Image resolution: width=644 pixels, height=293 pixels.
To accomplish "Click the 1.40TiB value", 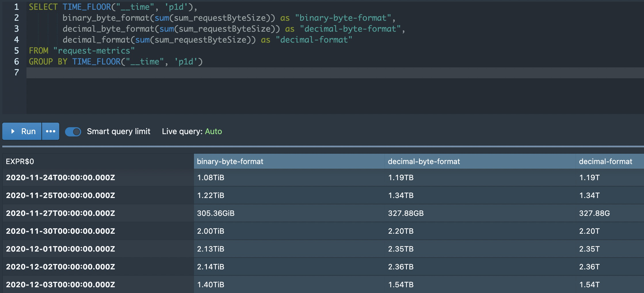I will tap(211, 285).
